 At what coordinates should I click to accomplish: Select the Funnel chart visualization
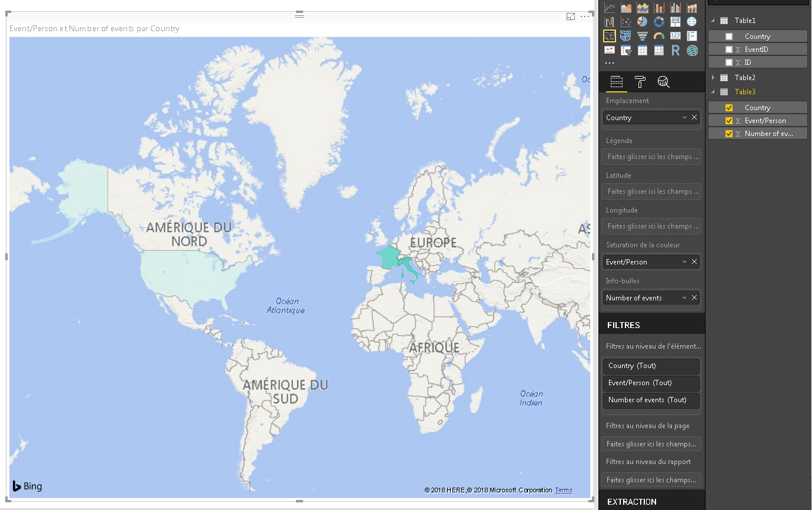(x=643, y=36)
